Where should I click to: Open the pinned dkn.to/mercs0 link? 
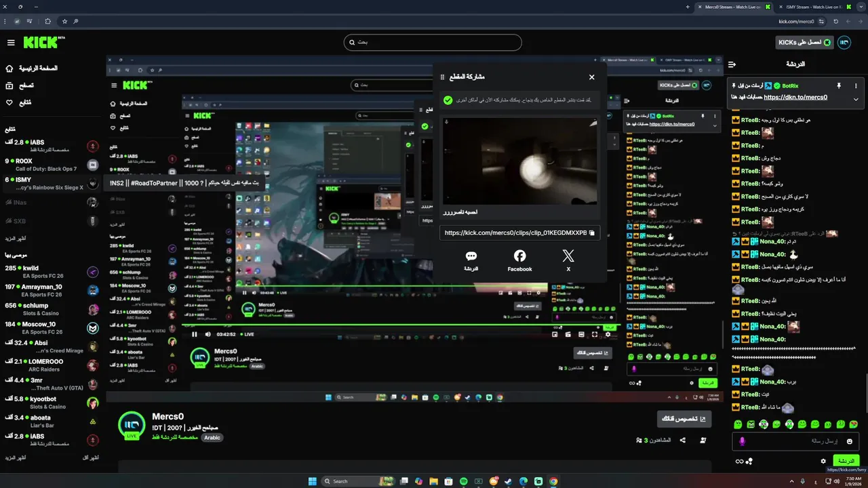(x=795, y=97)
